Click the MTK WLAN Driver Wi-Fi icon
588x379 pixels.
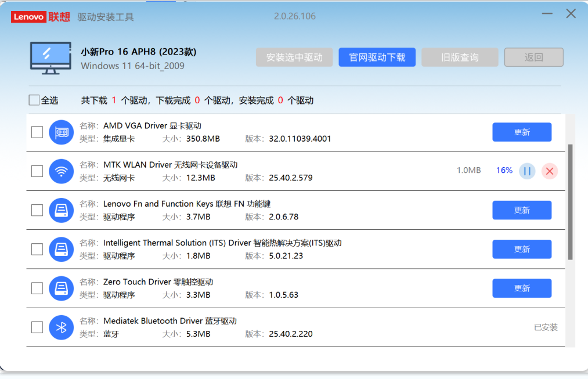coord(61,171)
